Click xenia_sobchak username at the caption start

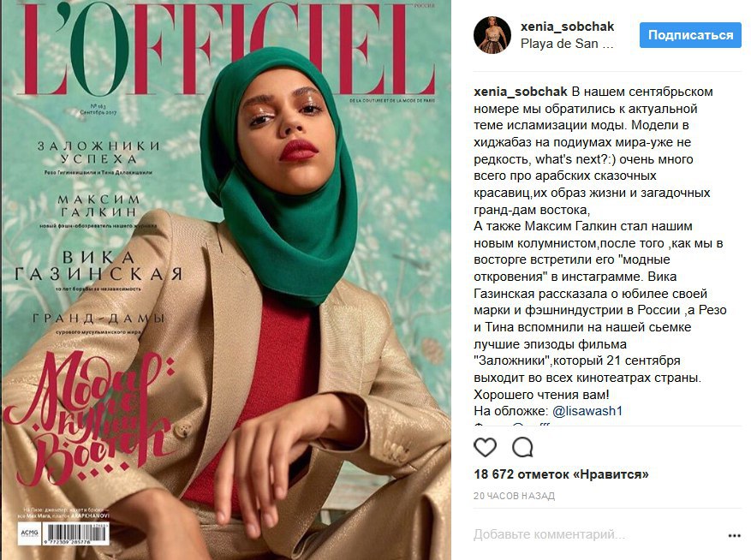click(x=520, y=92)
